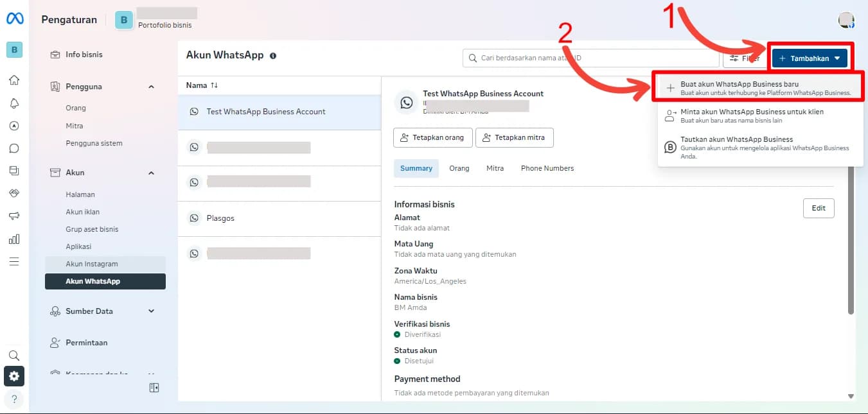The width and height of the screenshot is (868, 414).
Task: Collapse the Akun section
Action: [151, 172]
